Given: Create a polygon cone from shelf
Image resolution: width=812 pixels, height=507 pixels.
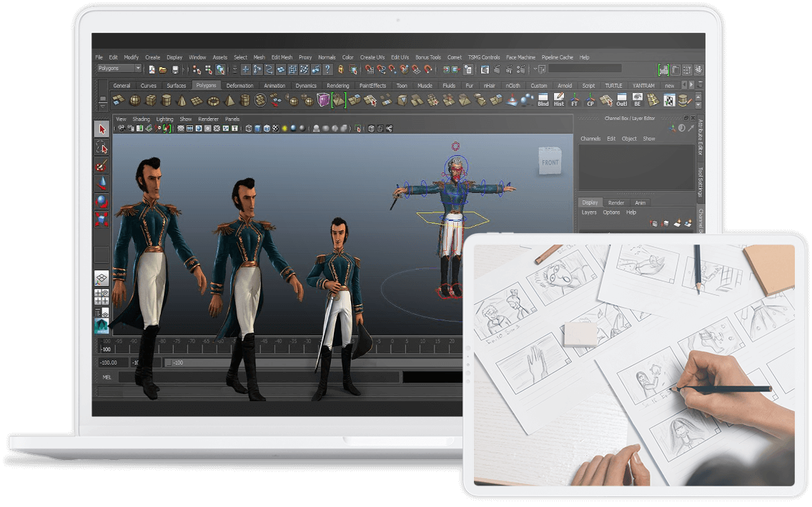Looking at the screenshot, I should [182, 100].
